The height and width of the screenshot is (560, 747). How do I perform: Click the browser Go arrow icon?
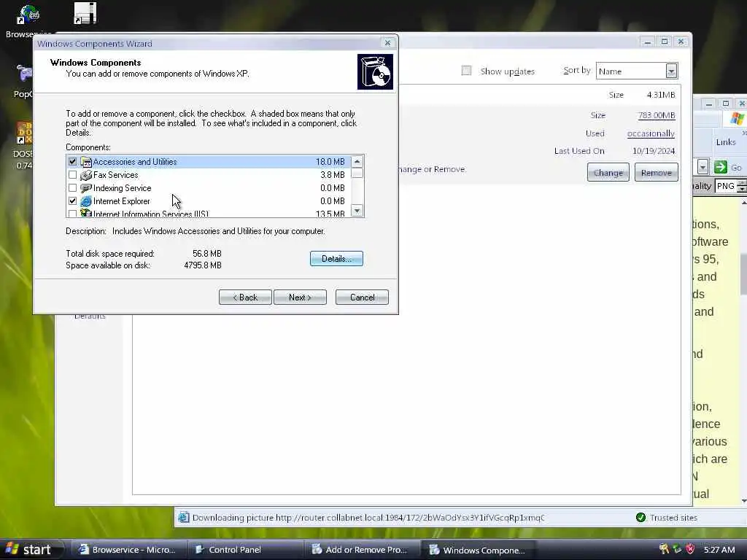coord(720,167)
